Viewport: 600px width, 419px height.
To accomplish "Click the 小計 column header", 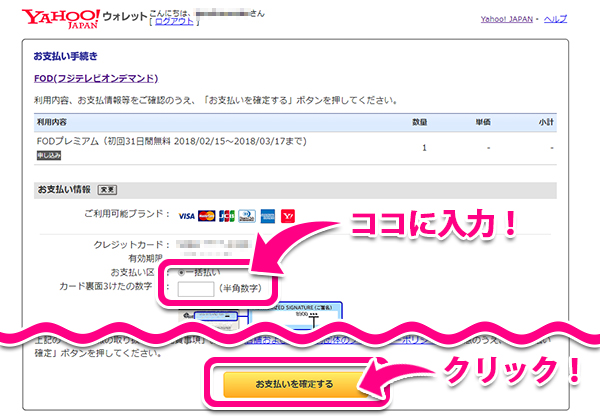I will tap(546, 122).
